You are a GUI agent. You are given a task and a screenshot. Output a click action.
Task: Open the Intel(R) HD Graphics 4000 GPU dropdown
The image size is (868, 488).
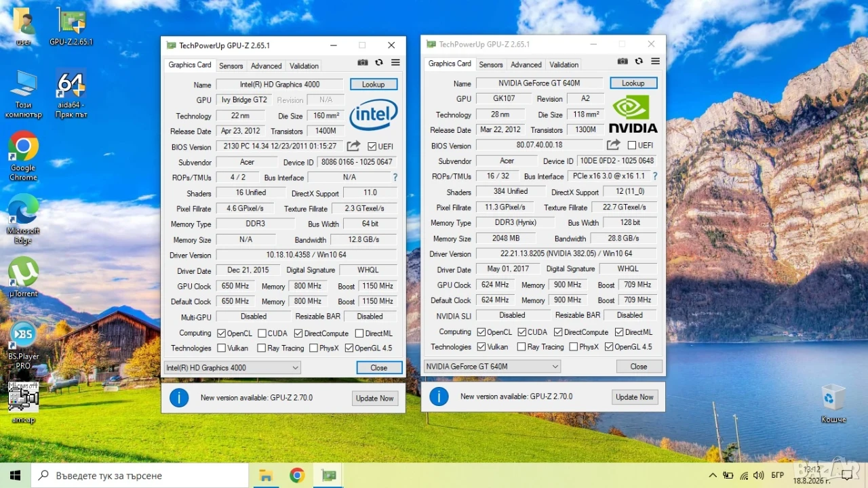tap(232, 367)
